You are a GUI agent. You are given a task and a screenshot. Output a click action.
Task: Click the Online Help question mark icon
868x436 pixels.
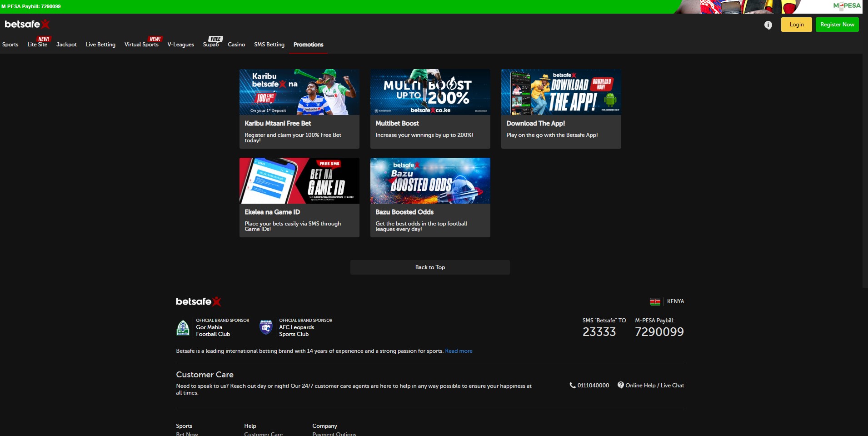tap(620, 385)
